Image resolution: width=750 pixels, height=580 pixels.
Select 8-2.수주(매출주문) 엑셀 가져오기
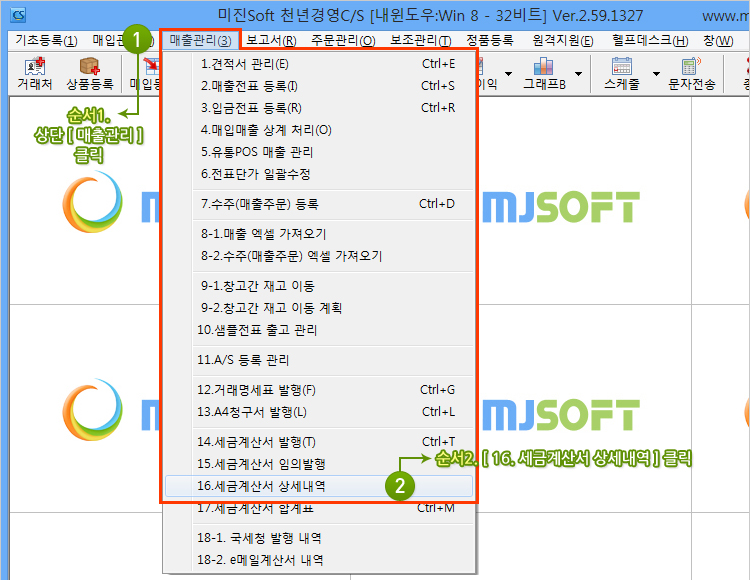(319, 256)
